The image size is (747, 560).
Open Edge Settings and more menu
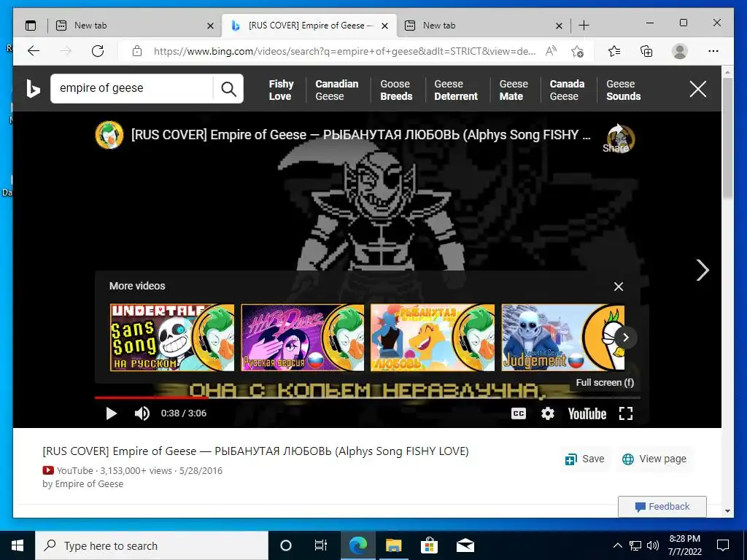pyautogui.click(x=713, y=51)
